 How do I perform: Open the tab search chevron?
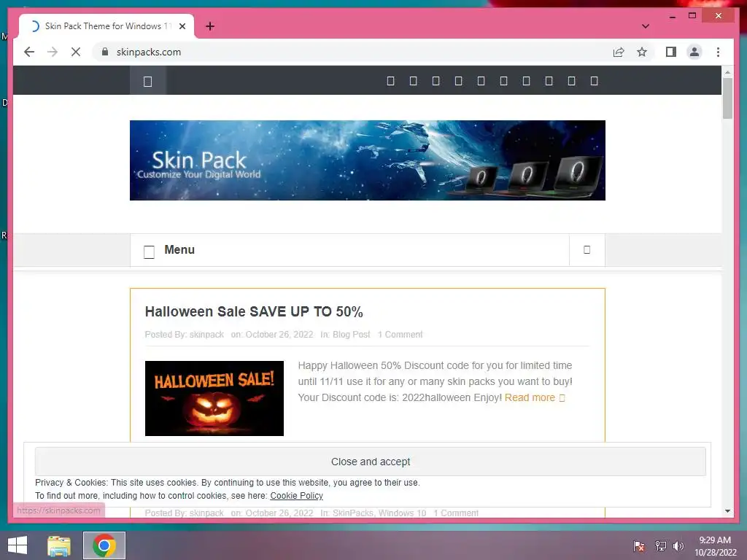(x=646, y=26)
